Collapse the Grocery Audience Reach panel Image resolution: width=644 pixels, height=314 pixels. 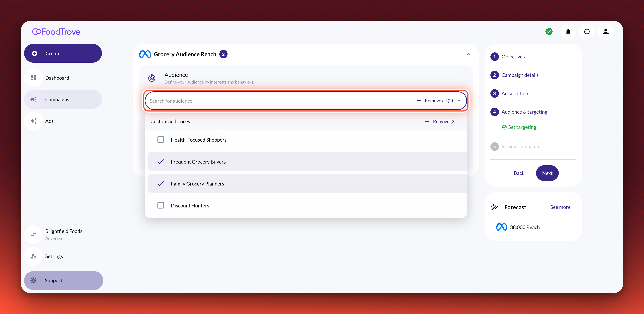tap(468, 54)
